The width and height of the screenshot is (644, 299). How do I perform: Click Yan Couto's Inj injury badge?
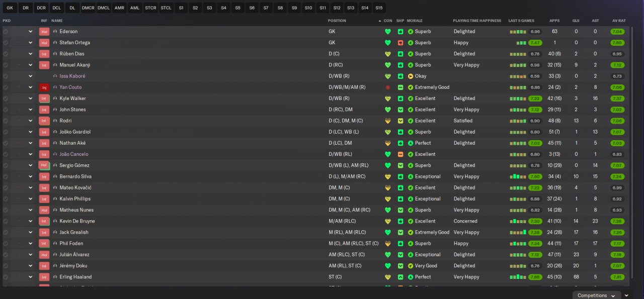pyautogui.click(x=44, y=87)
